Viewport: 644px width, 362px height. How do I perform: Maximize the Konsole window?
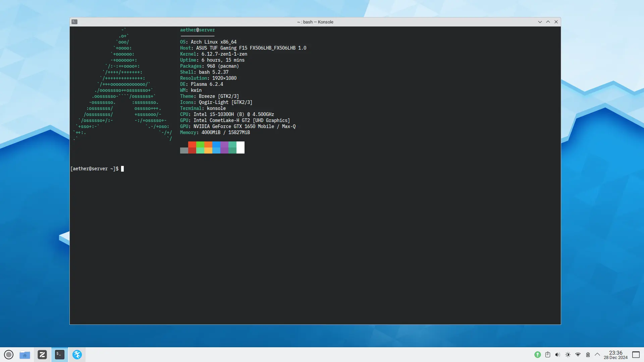point(548,22)
